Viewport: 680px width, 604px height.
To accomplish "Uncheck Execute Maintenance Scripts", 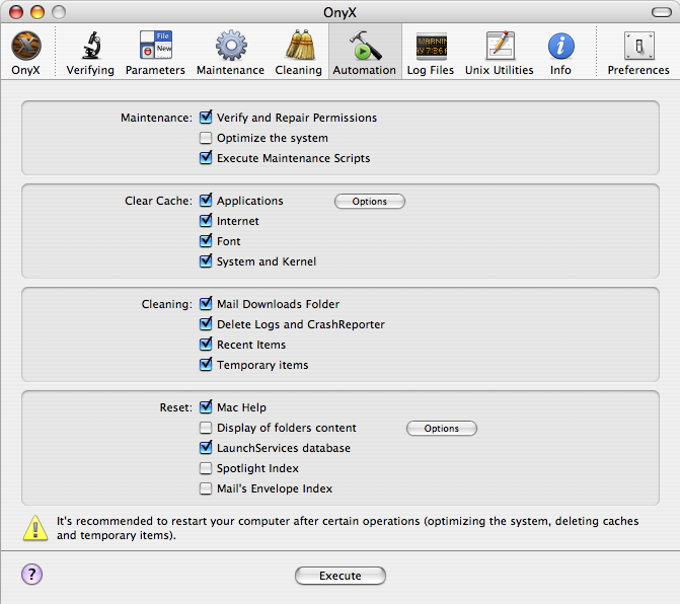I will click(206, 158).
